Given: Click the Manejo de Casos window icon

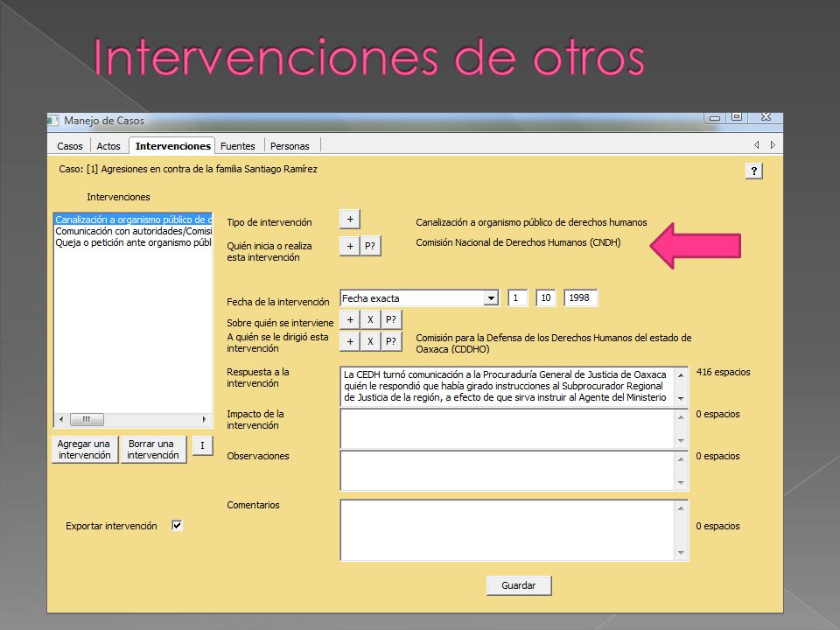Looking at the screenshot, I should pos(53,121).
